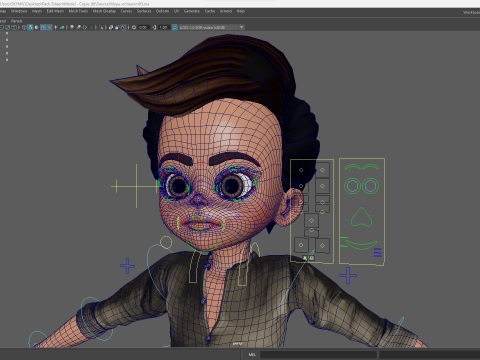The width and height of the screenshot is (480, 360).
Task: Click the use default material sphere icon
Action: (x=36, y=27)
